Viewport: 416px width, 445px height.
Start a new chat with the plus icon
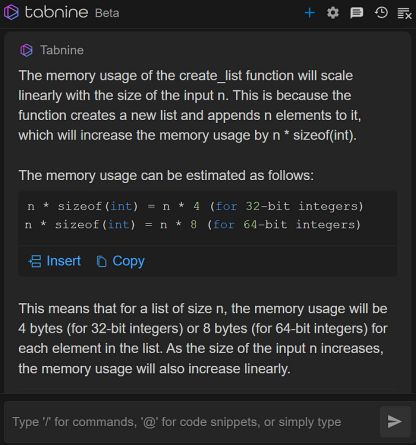point(310,13)
